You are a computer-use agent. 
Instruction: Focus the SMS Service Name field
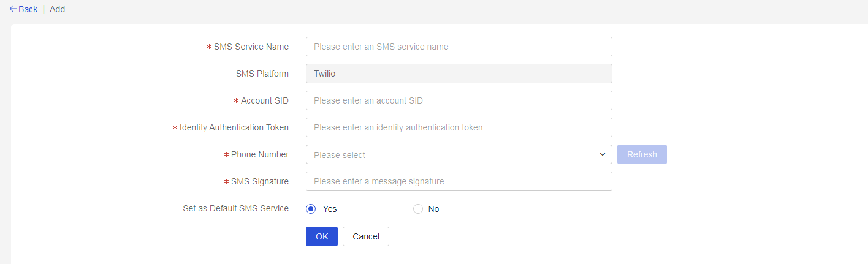pos(459,47)
